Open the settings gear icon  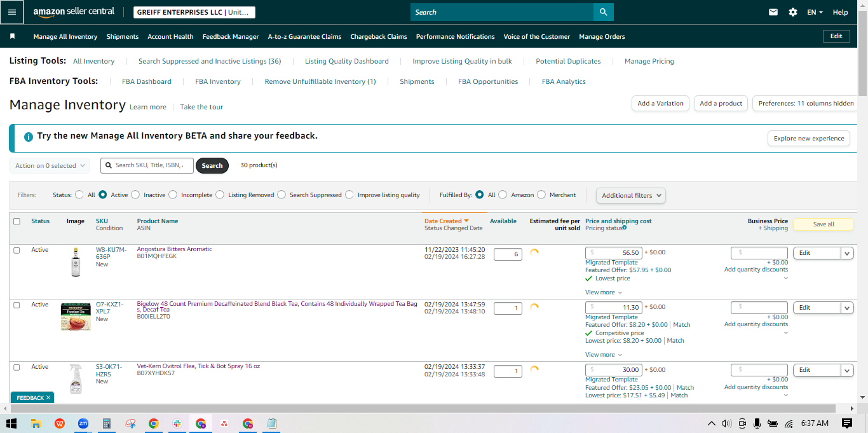click(792, 12)
